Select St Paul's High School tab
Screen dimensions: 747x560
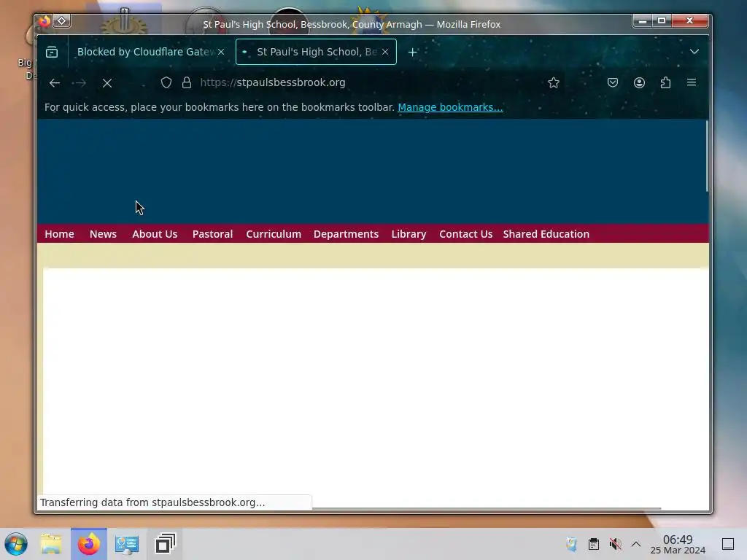click(317, 52)
